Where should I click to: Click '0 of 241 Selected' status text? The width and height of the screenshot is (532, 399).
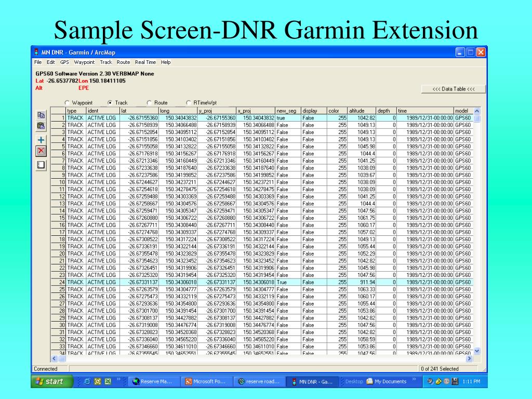(440, 369)
